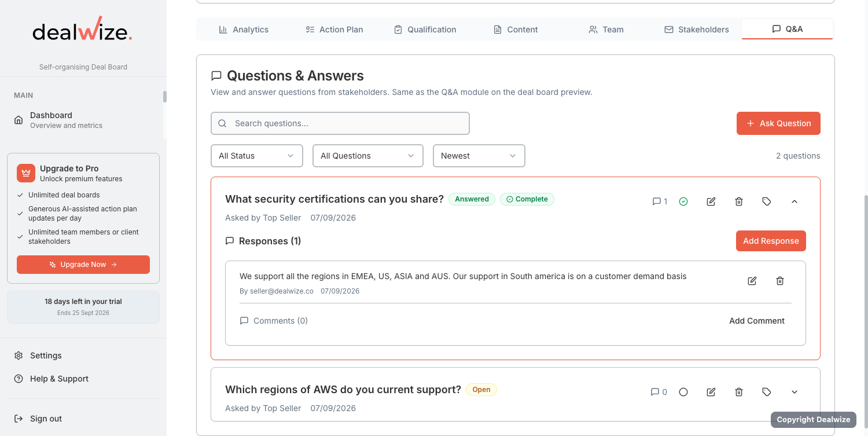Image resolution: width=868 pixels, height=436 pixels.
Task: Open response count on AWS regions question
Action: pyautogui.click(x=659, y=392)
